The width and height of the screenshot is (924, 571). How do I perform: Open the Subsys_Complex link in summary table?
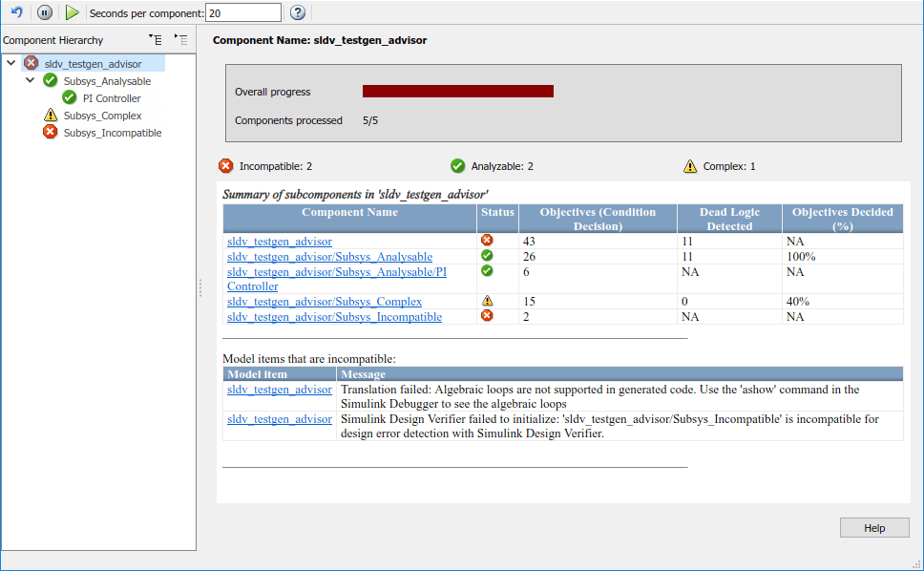click(325, 301)
